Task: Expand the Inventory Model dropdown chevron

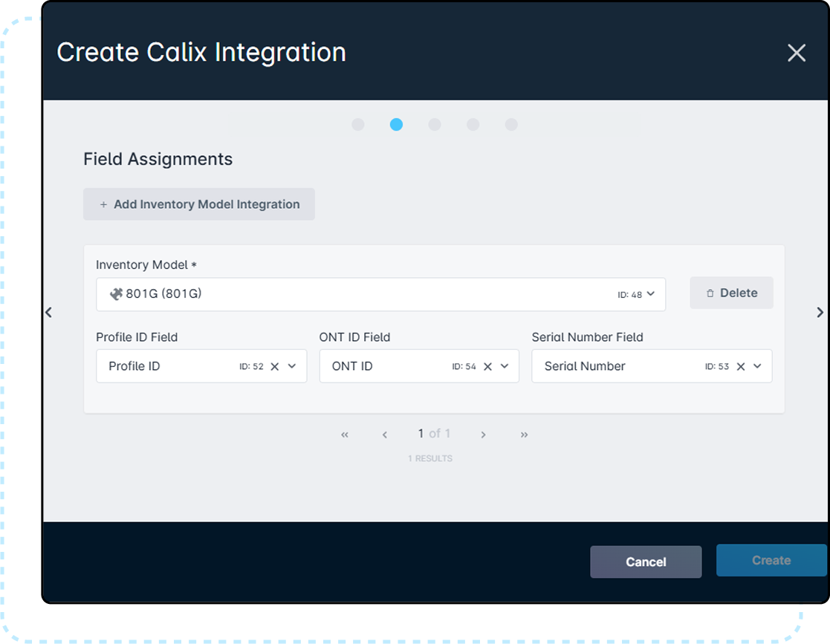Action: coord(651,294)
